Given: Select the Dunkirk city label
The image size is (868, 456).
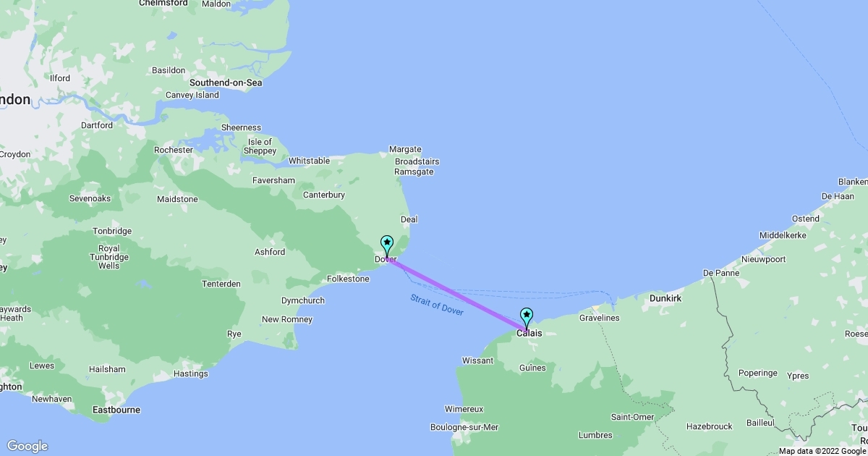Looking at the screenshot, I should pos(665,297).
